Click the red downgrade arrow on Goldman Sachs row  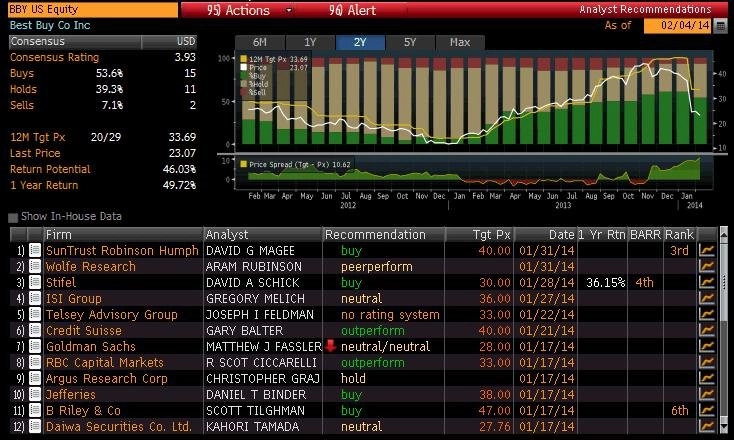330,346
